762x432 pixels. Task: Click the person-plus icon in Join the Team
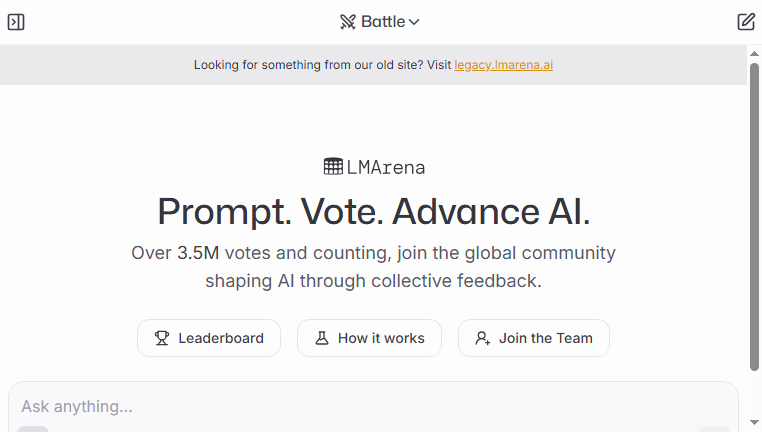483,338
